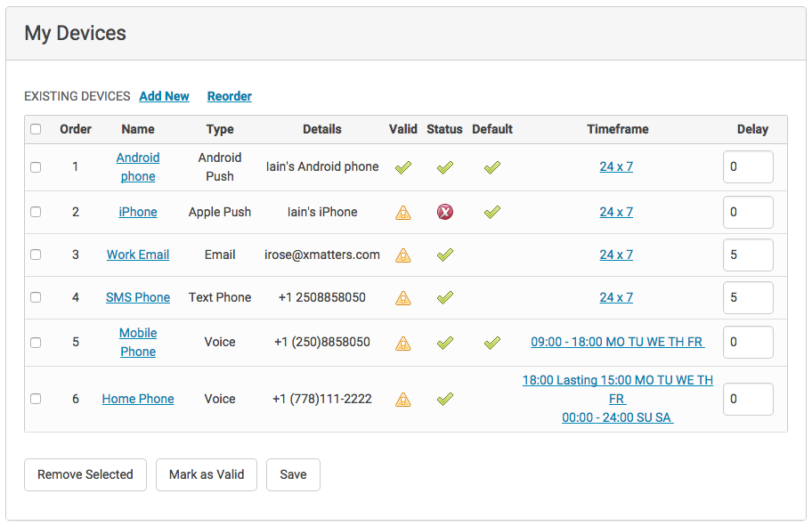812x526 pixels.
Task: Save the device settings
Action: coord(293,474)
